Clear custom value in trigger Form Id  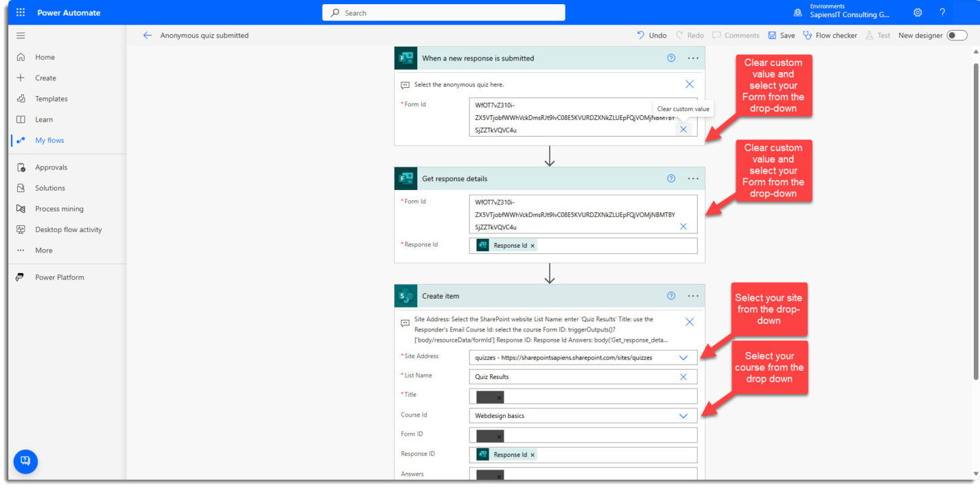[x=683, y=129]
